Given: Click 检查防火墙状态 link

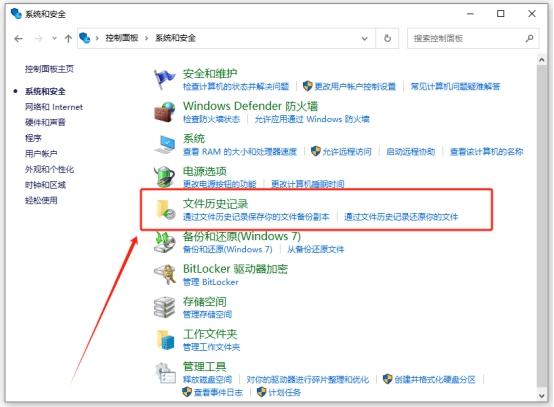Looking at the screenshot, I should tap(211, 119).
